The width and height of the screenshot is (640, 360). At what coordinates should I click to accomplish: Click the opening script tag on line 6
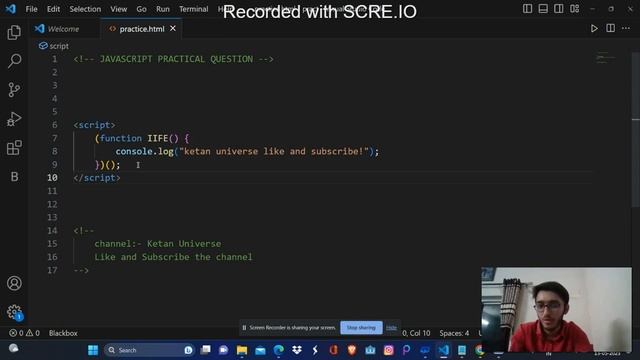point(94,125)
